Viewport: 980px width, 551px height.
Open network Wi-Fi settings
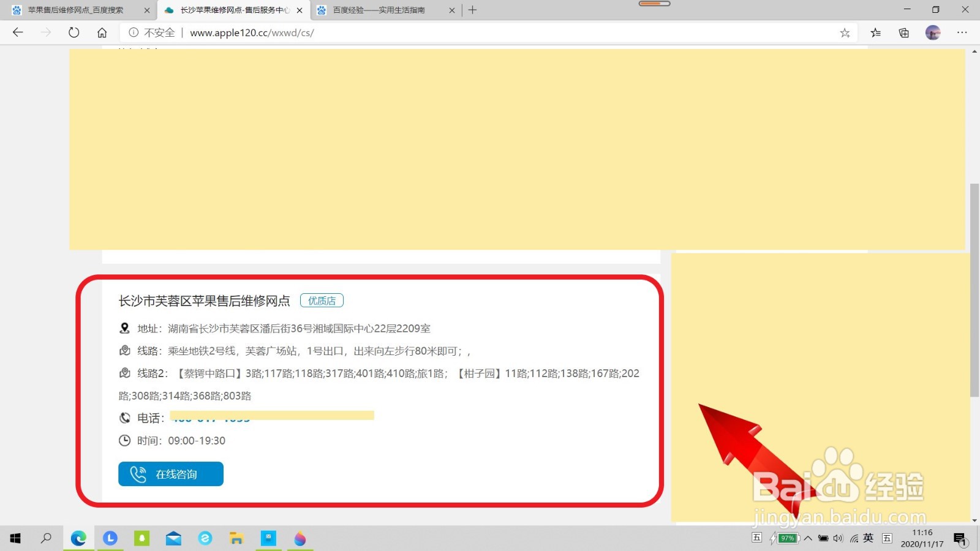pos(854,538)
